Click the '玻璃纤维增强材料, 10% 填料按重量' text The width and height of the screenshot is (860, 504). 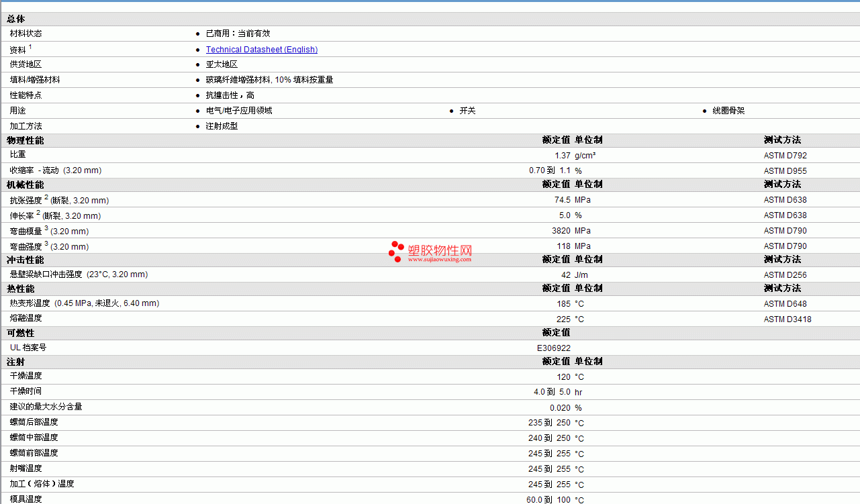coord(270,80)
